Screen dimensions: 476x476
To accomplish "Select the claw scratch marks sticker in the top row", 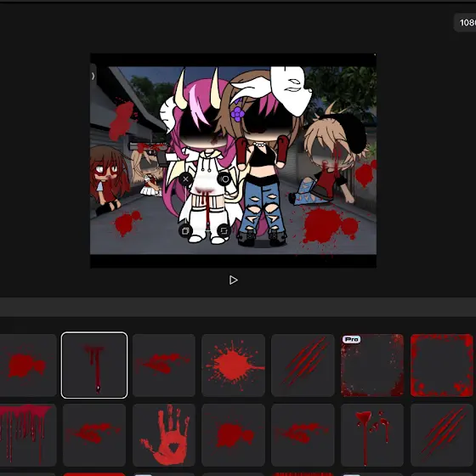I will 303,365.
